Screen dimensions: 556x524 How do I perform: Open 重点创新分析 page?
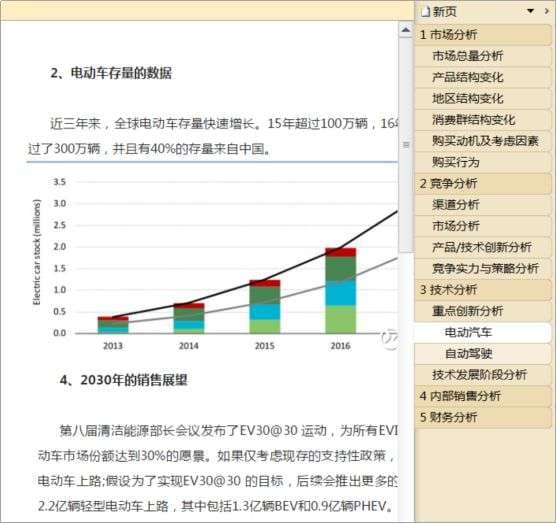[483, 311]
